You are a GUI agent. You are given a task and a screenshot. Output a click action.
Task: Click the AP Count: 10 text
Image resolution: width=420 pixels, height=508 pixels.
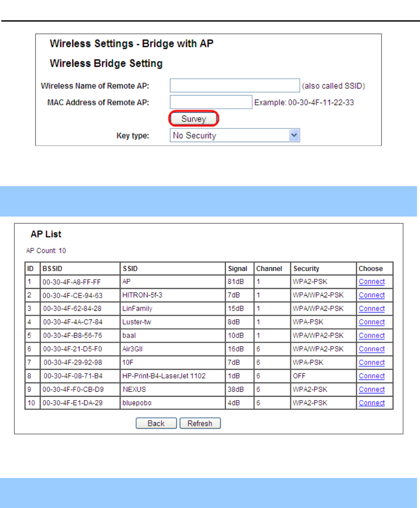[46, 251]
